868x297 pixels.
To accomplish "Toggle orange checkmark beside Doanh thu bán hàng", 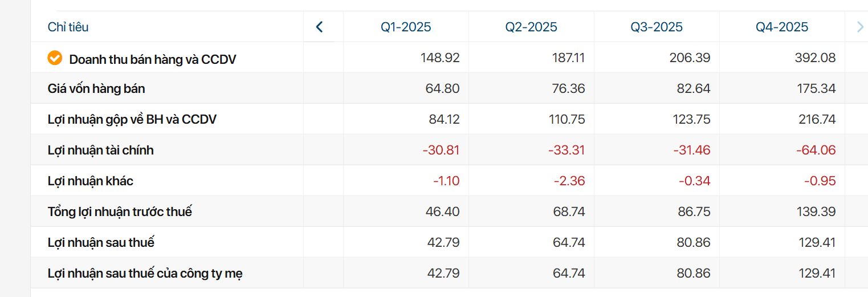I will 55,58.
